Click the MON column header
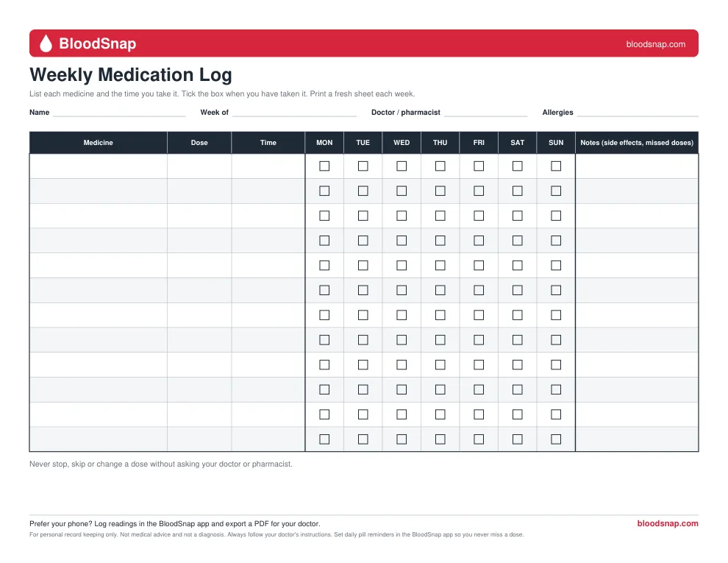The height and width of the screenshot is (563, 728). [x=324, y=143]
